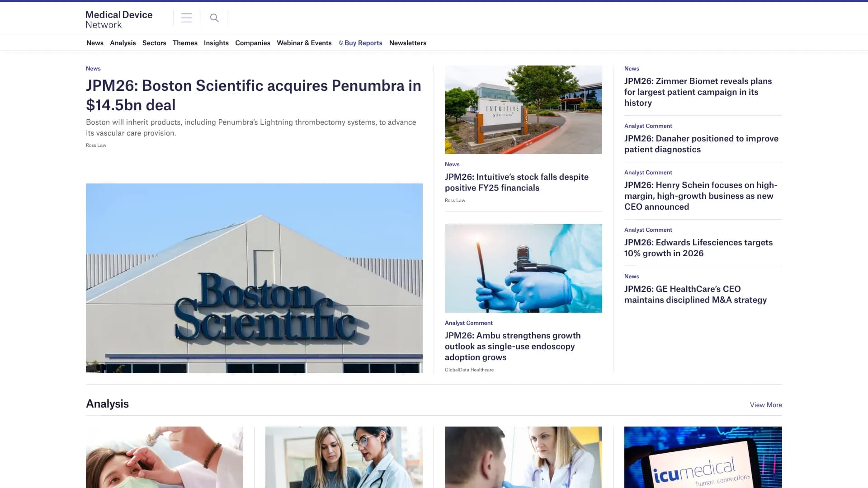The image size is (868, 488).
Task: Click the icon beside Buy Reports
Action: tap(341, 43)
